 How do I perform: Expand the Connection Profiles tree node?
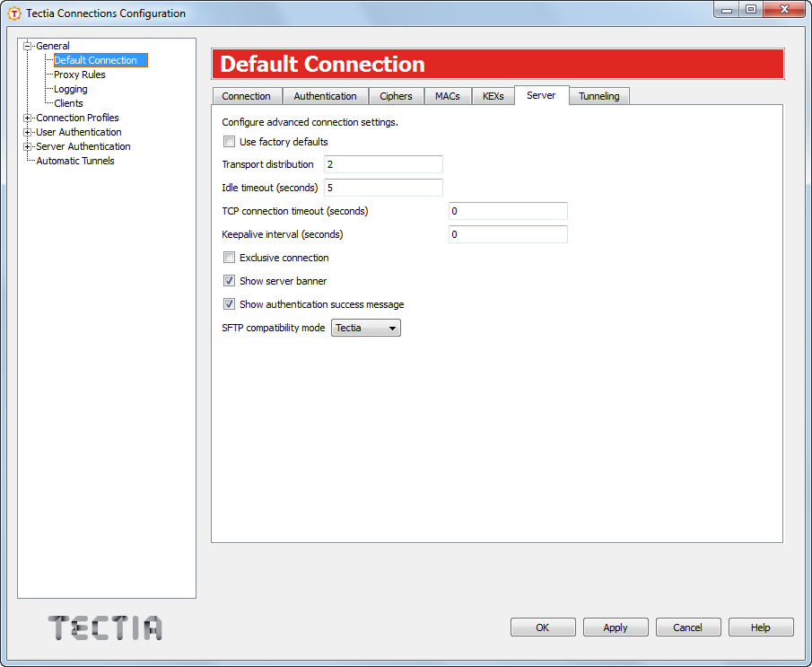pyautogui.click(x=28, y=118)
